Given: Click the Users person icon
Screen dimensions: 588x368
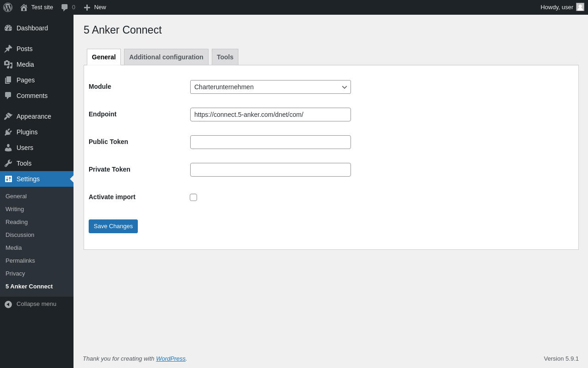Looking at the screenshot, I should point(8,148).
